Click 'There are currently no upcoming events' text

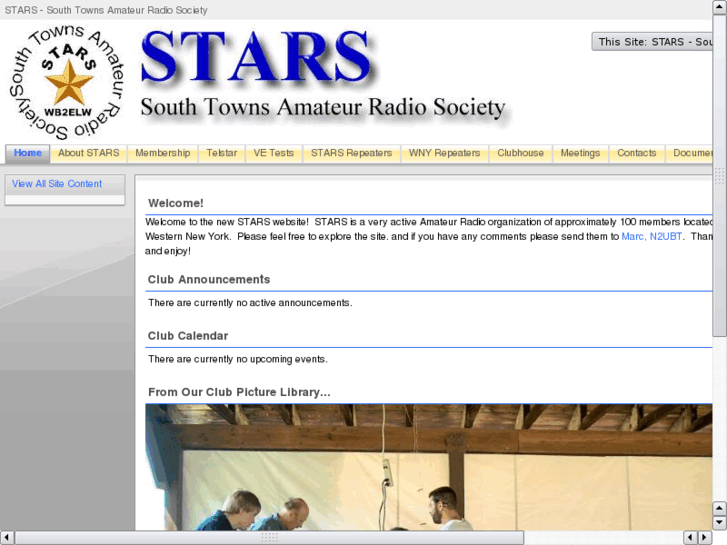238,359
